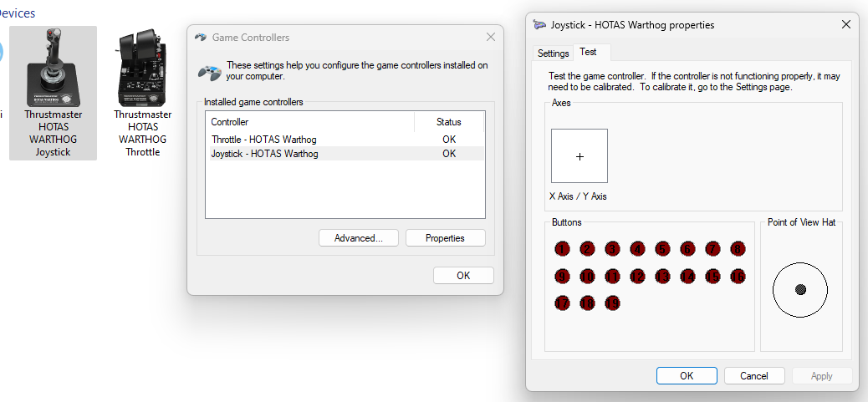Click OK in Game Controllers dialog
The width and height of the screenshot is (868, 402).
[x=463, y=275]
